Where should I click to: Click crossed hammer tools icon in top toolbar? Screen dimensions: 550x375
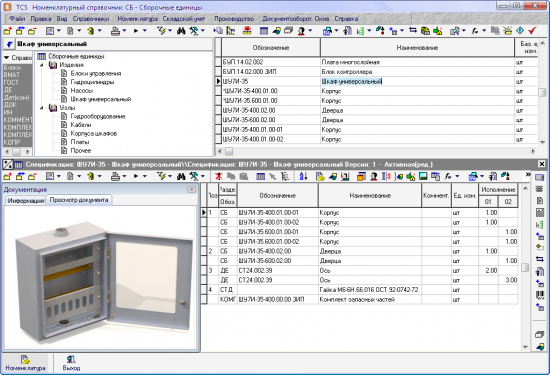(x=194, y=31)
